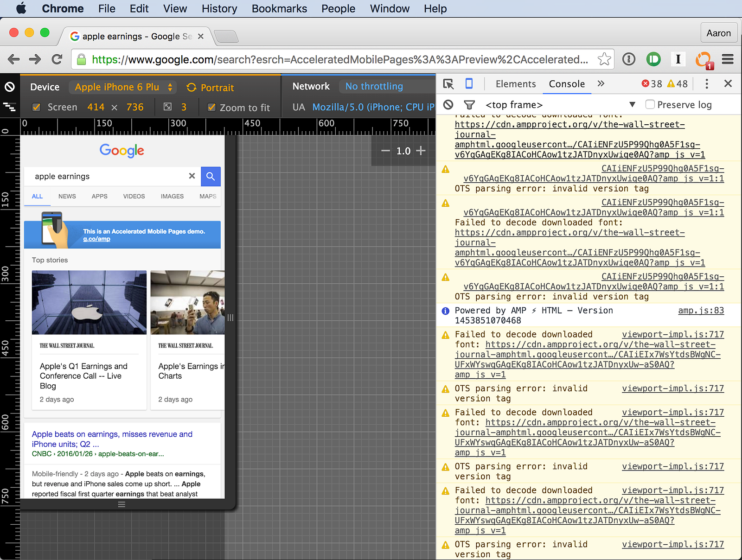Viewport: 742px width, 560px height.
Task: Toggle the media queries bars icon
Action: pyautogui.click(x=10, y=107)
